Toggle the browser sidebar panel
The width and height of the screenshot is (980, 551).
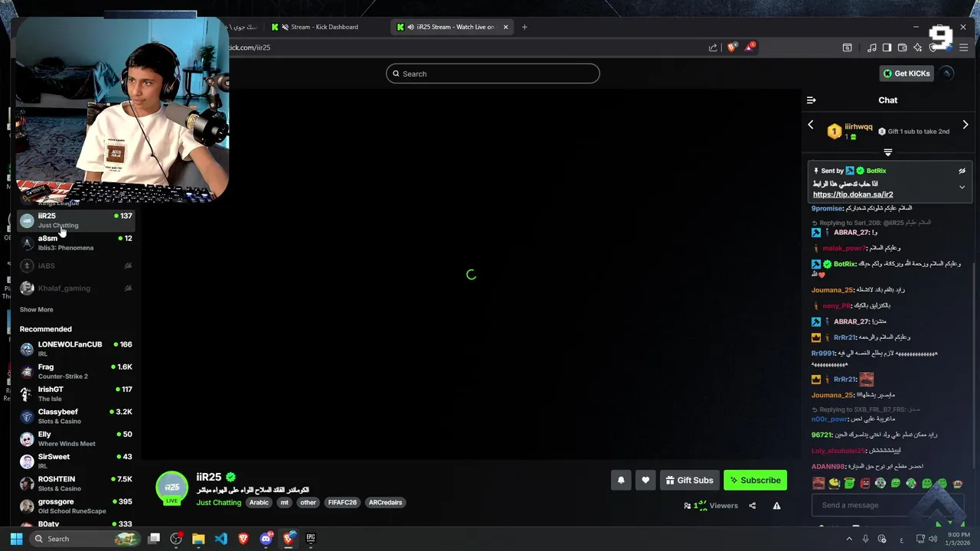887,47
